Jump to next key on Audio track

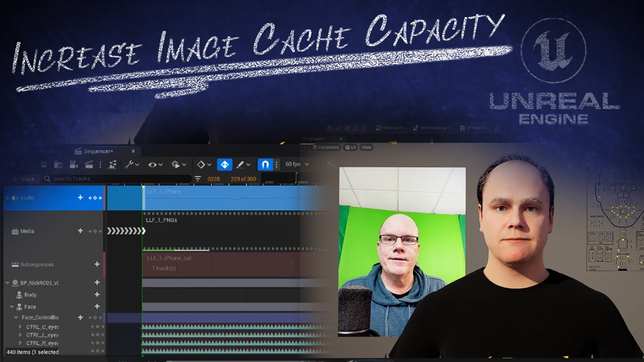tap(101, 198)
